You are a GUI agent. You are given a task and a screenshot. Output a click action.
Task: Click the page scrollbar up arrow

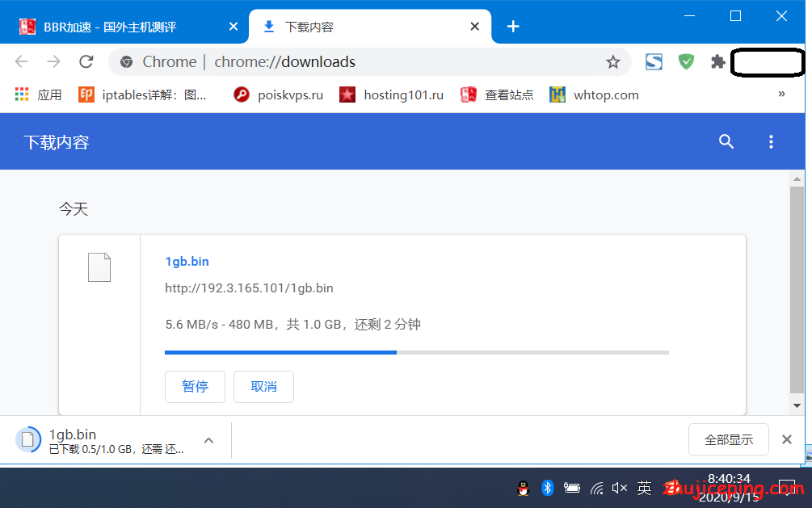pyautogui.click(x=797, y=179)
